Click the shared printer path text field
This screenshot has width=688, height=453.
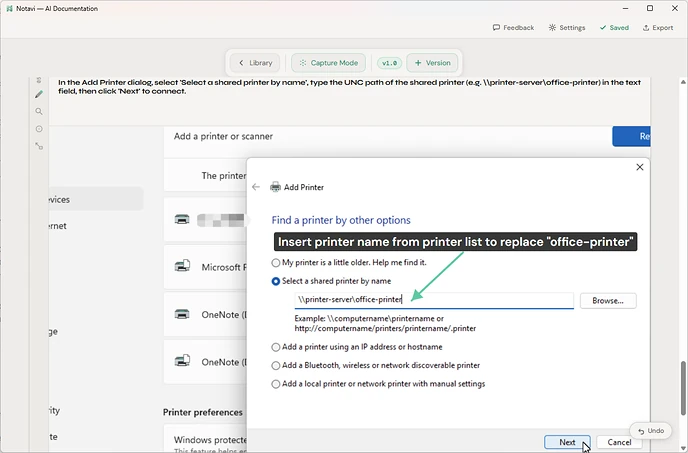434,300
